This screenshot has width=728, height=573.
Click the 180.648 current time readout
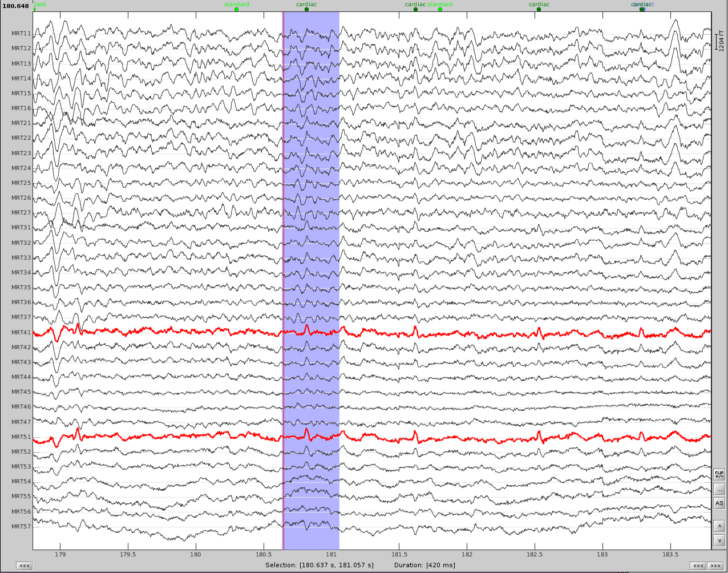15,6
